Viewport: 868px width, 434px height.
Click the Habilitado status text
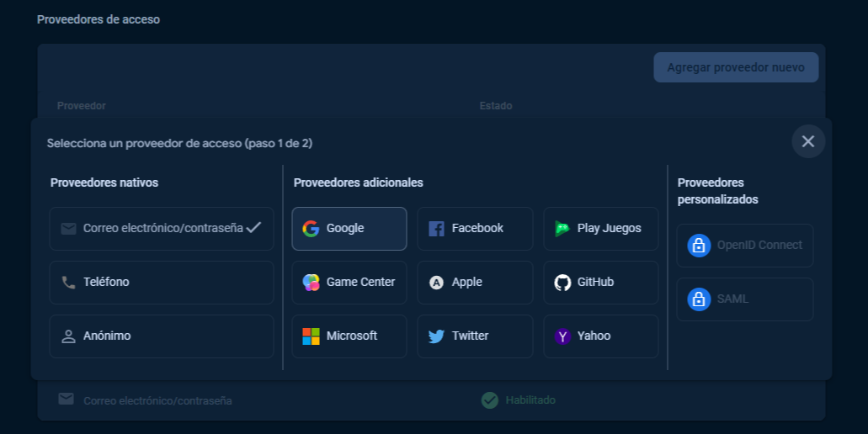[x=530, y=400]
